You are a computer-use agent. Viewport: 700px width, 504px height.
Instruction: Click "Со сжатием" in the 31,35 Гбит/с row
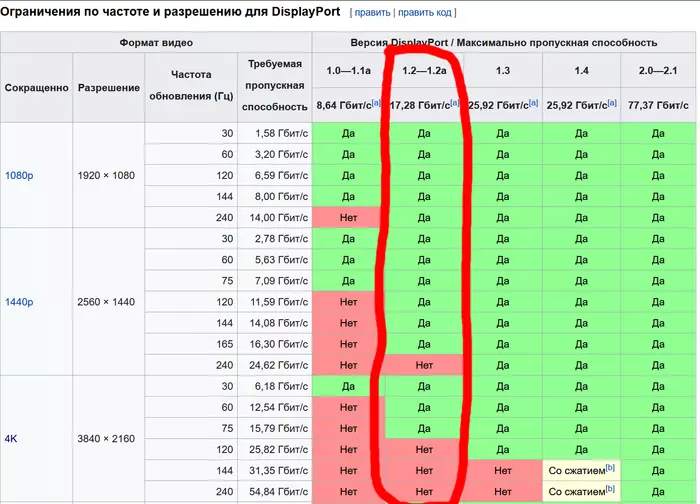click(x=577, y=471)
